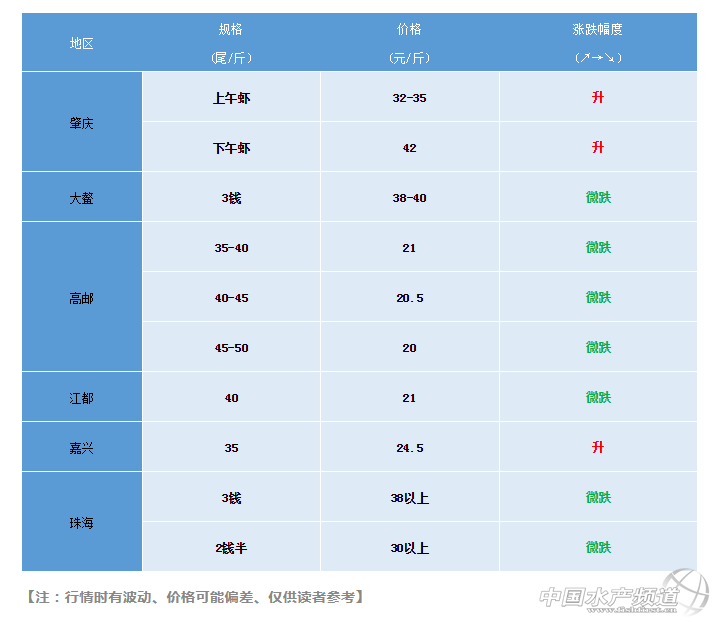The image size is (715, 622).
Task: Click the 20.5 price cell
Action: [409, 298]
